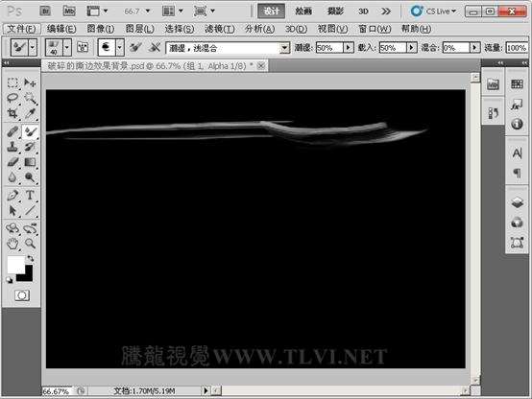Select the Lasso tool
This screenshot has height=399, width=532.
pos(12,98)
